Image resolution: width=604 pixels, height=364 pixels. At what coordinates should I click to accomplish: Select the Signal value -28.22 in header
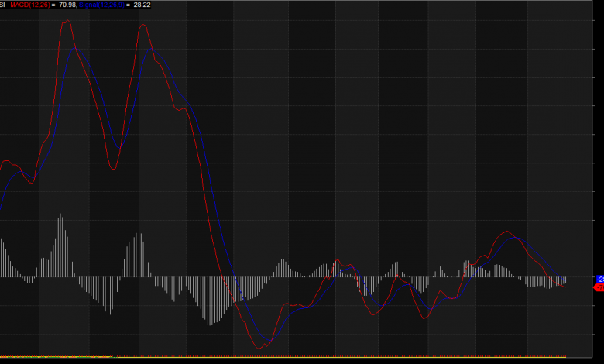coord(140,5)
